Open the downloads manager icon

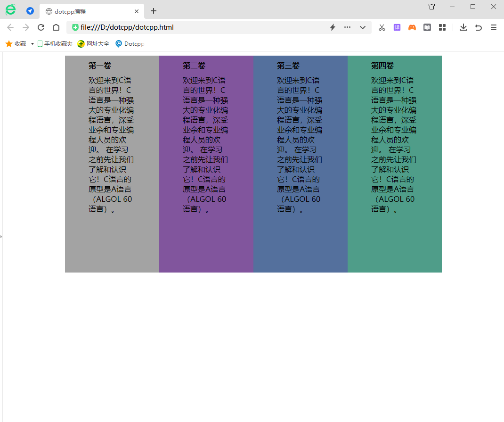pos(463,27)
